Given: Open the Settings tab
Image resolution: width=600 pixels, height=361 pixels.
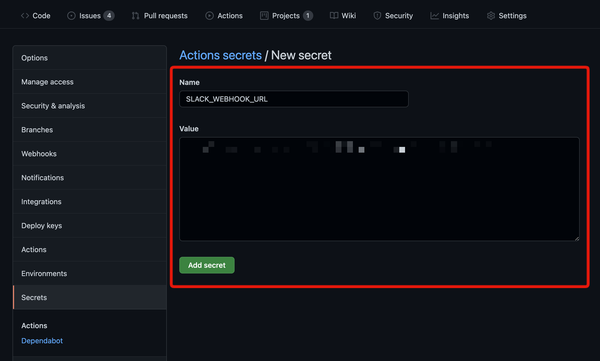Looking at the screenshot, I should point(507,16).
